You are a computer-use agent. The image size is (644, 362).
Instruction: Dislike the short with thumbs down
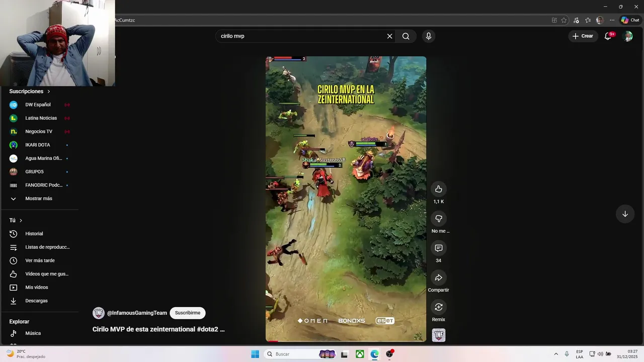[x=439, y=219]
